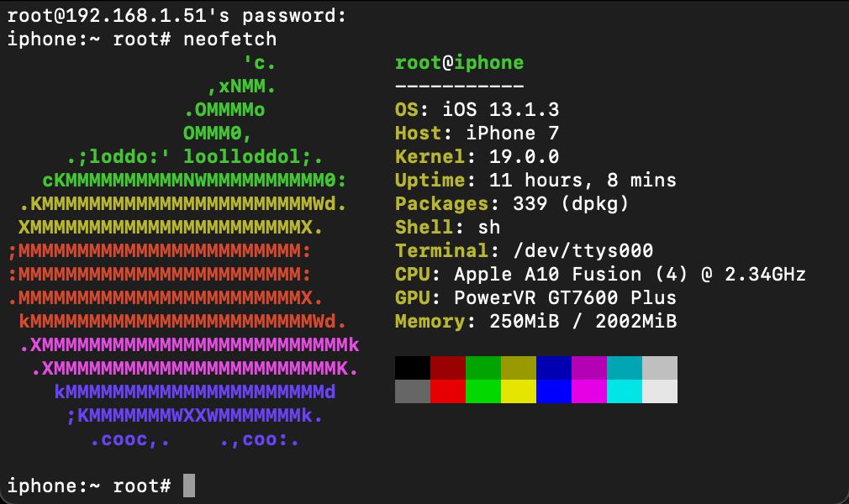
Task: Click the black color block
Action: coord(413,368)
